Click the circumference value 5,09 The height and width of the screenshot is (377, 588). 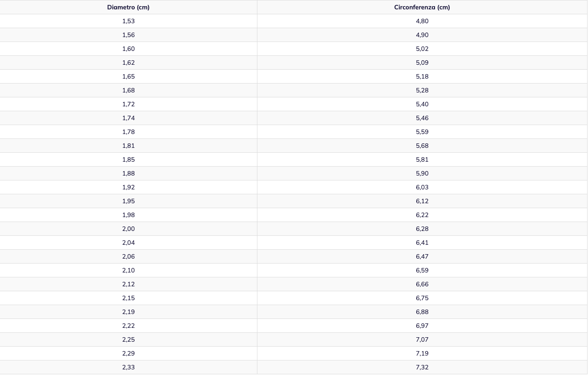point(422,63)
